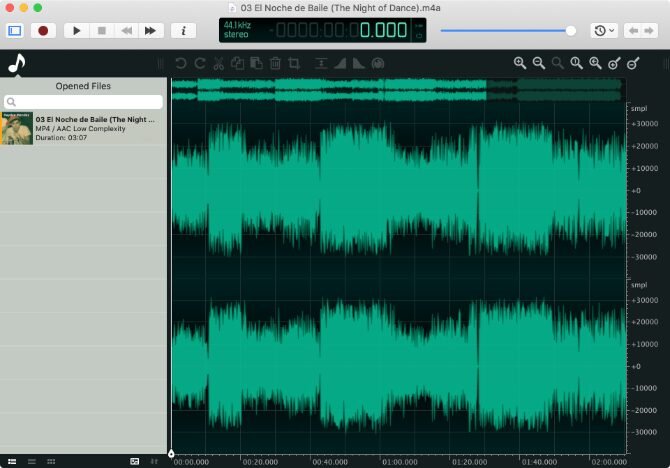Undo the last edit
Screen dimensions: 670x468
pyautogui.click(x=180, y=64)
